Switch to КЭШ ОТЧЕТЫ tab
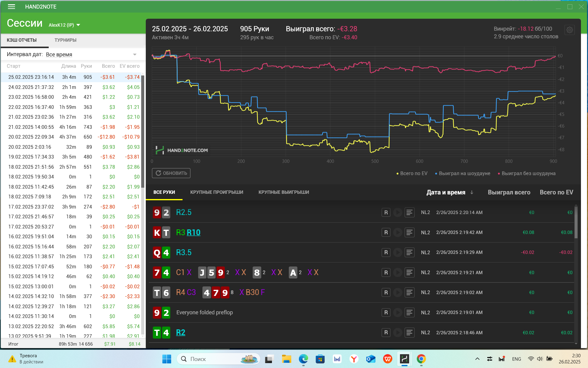588x368 pixels. [x=22, y=40]
